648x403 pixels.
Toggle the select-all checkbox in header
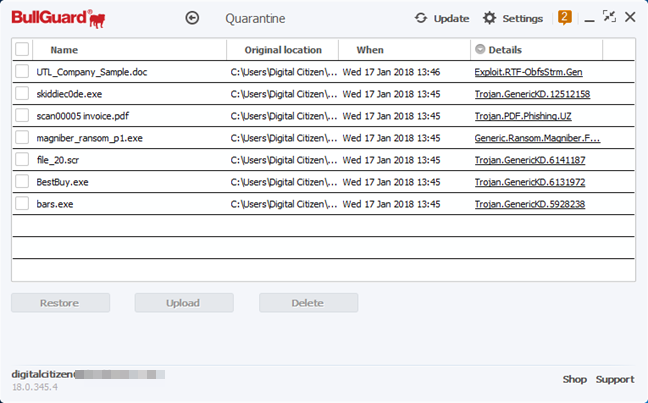[22, 49]
